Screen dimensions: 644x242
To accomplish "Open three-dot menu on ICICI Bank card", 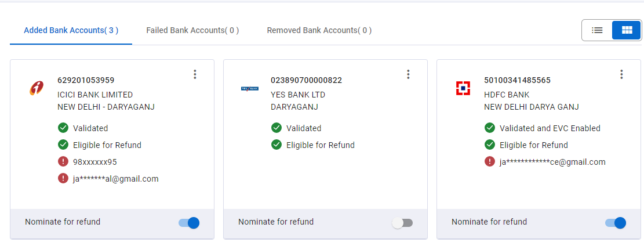I will pyautogui.click(x=195, y=74).
